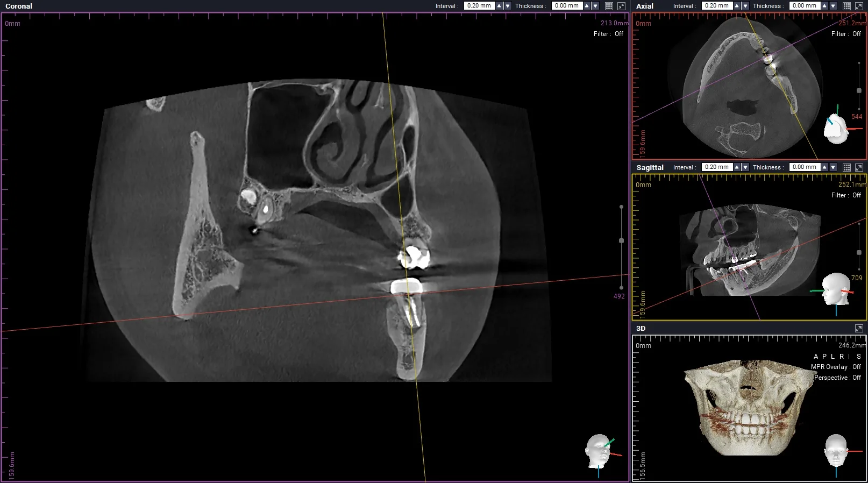868x483 pixels.
Task: Click the Coronal Interval input field
Action: (x=479, y=6)
